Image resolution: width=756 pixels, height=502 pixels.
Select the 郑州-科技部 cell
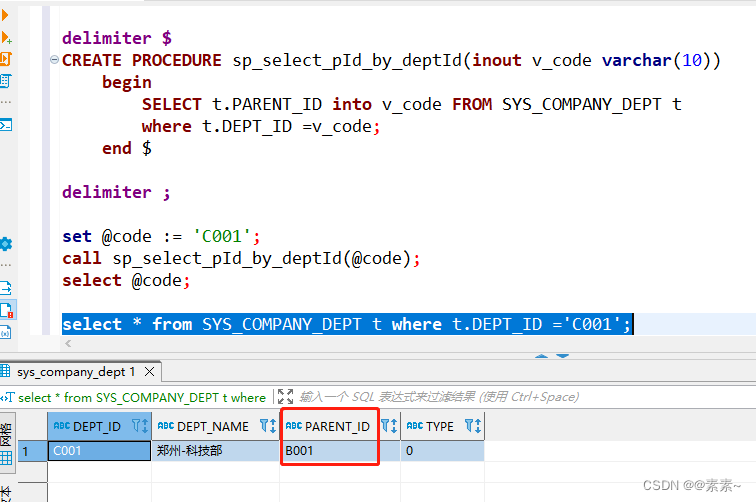[x=215, y=451]
